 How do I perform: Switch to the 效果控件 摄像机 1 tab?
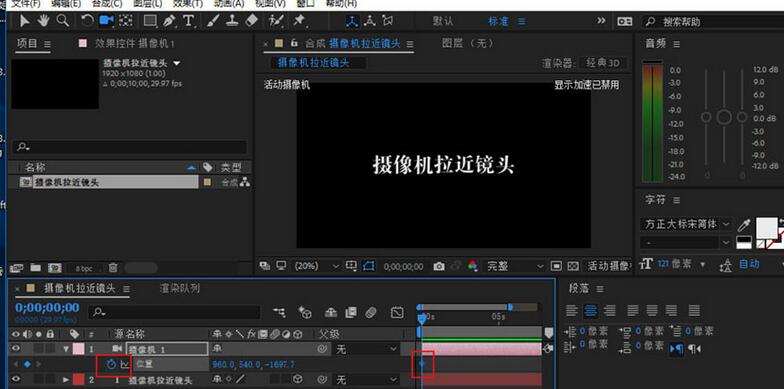pos(134,44)
